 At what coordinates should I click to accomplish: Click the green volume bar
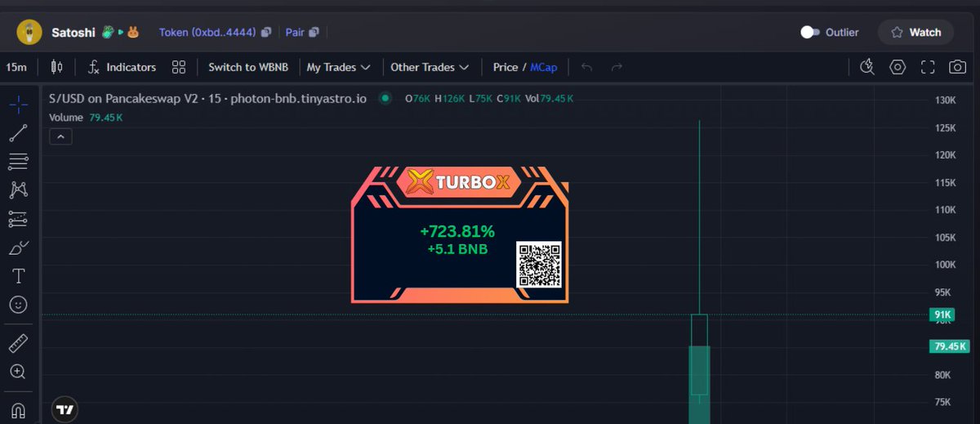(699, 385)
